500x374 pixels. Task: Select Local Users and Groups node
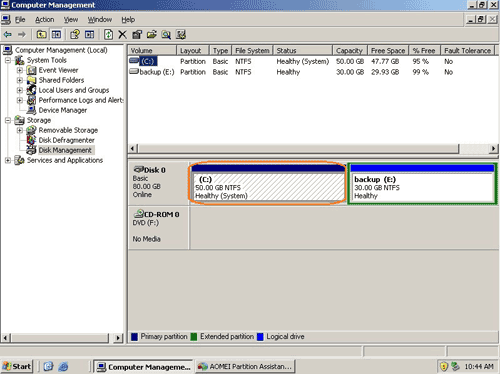tap(74, 90)
